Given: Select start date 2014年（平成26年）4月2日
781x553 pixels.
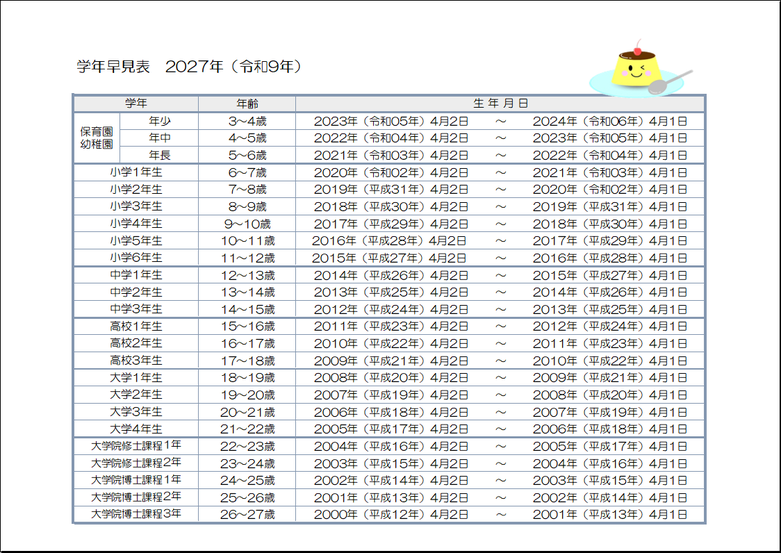Looking at the screenshot, I should (x=391, y=275).
